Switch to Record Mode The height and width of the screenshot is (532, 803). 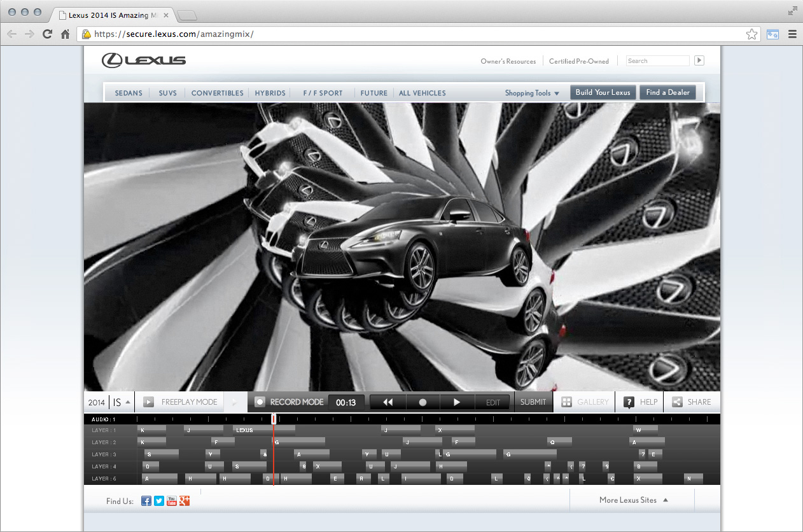click(290, 402)
